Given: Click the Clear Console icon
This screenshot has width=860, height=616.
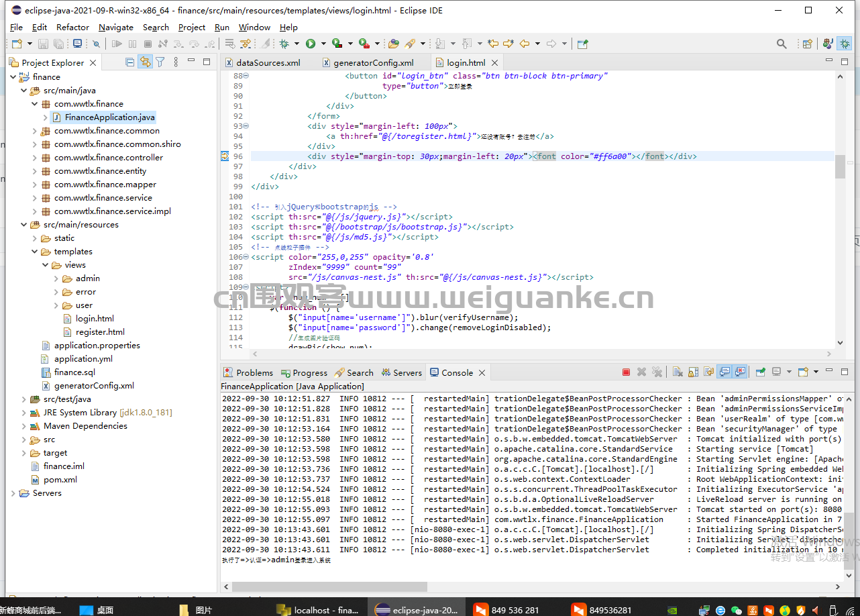Looking at the screenshot, I should point(677,372).
